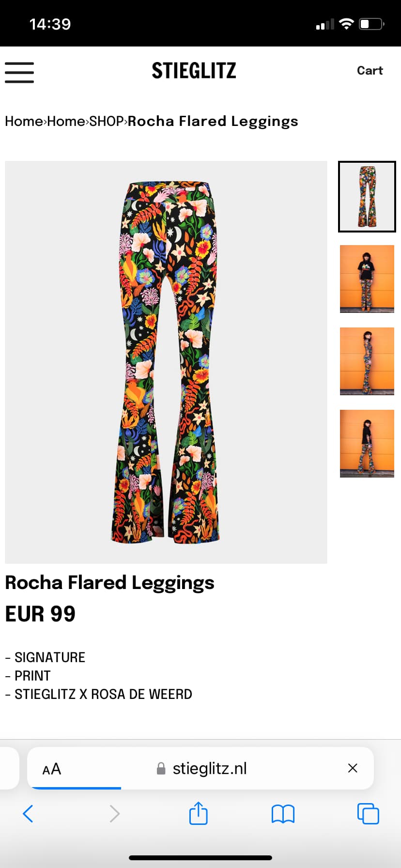Click the second Home breadcrumb
This screenshot has height=868, width=401.
click(x=66, y=121)
